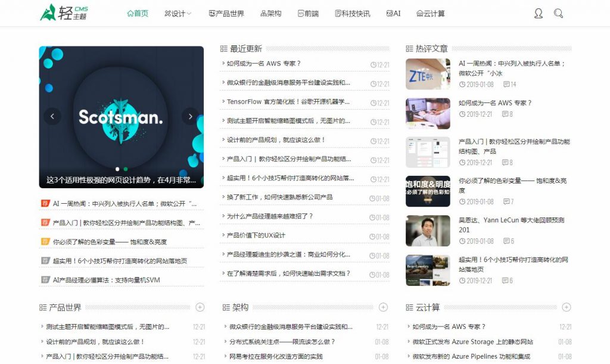The width and height of the screenshot is (610, 364).
Task: Open 微软发布新的 Azure Pipelines 功能和集成 link
Action: (x=471, y=357)
